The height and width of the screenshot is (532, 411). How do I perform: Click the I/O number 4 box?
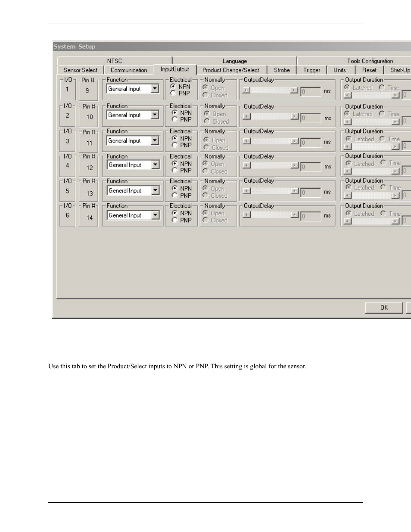coord(67,165)
